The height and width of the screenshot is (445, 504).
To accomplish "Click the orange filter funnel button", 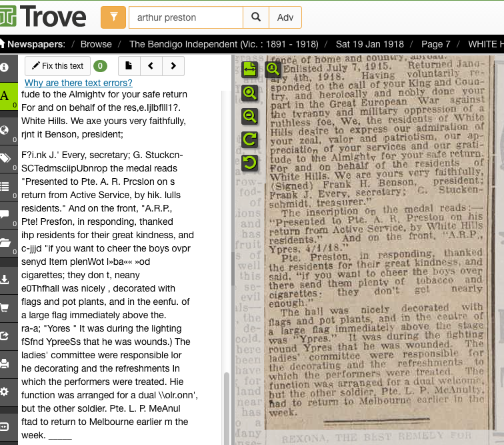I will pos(113,17).
